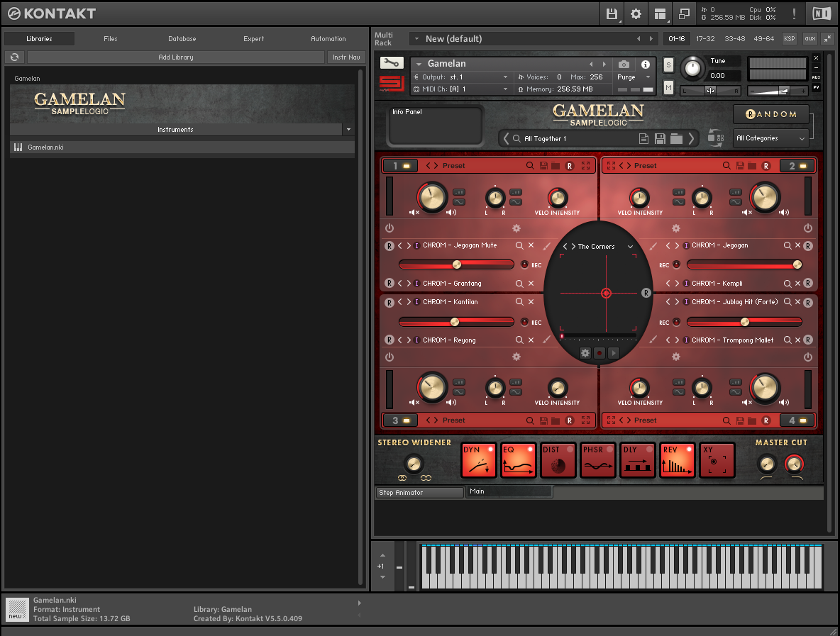The height and width of the screenshot is (636, 840).
Task: Toggle REC for Jegogan Mute slider
Action: (525, 264)
